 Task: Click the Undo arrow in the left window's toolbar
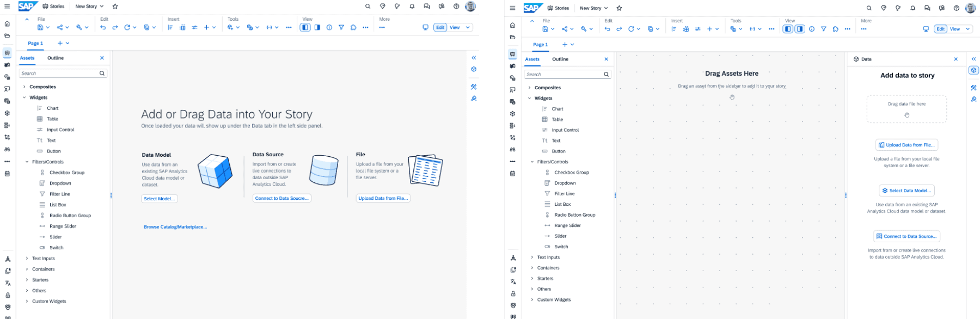coord(103,27)
